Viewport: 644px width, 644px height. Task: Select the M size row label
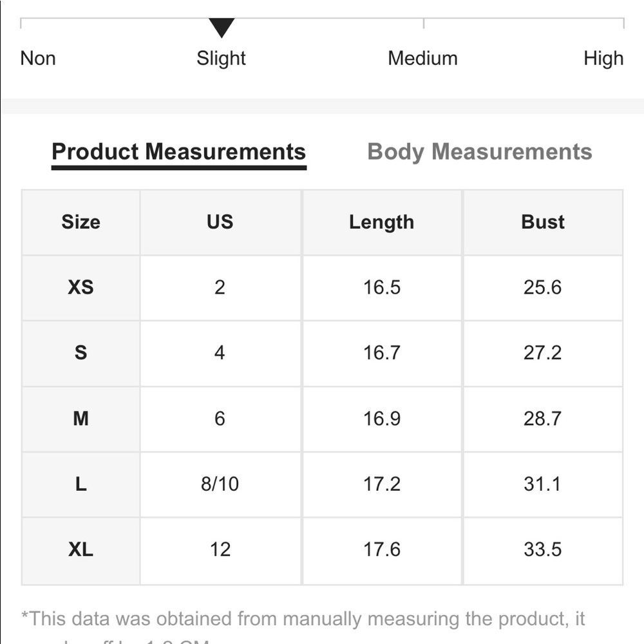(81, 419)
